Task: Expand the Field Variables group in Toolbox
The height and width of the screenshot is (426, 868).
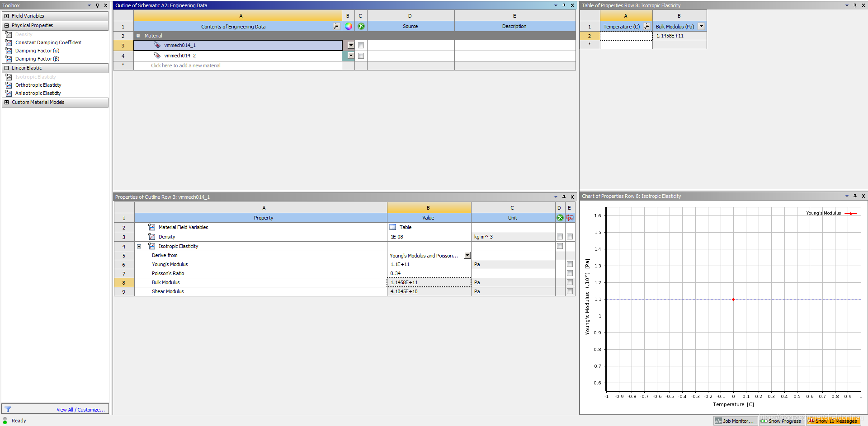Action: [x=7, y=16]
